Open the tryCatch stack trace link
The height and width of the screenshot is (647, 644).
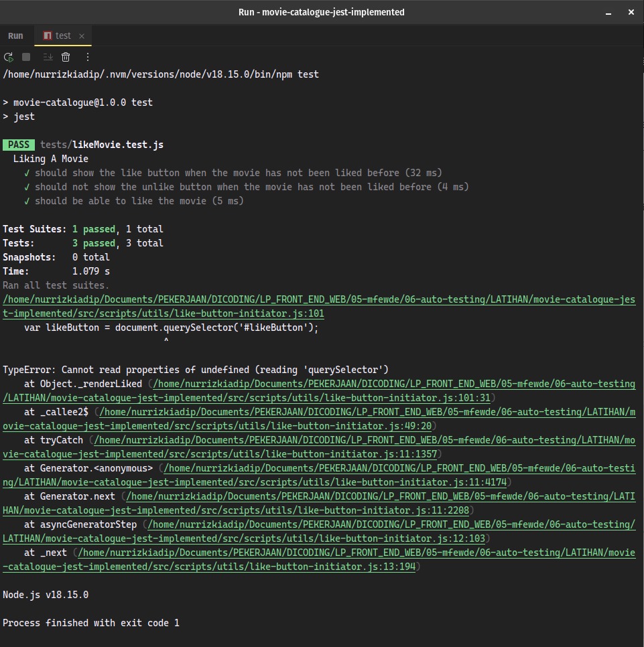(x=319, y=447)
